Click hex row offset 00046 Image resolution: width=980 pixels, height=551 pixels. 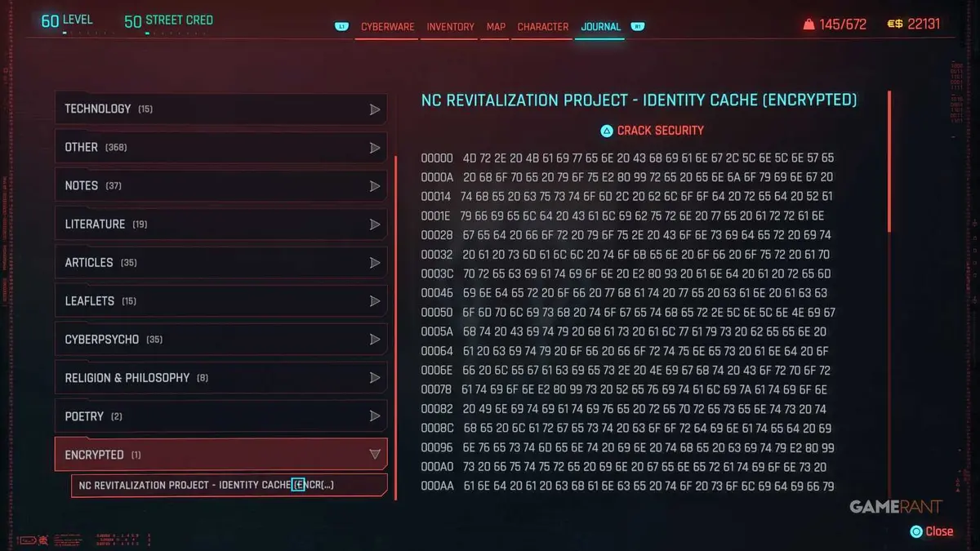click(437, 293)
